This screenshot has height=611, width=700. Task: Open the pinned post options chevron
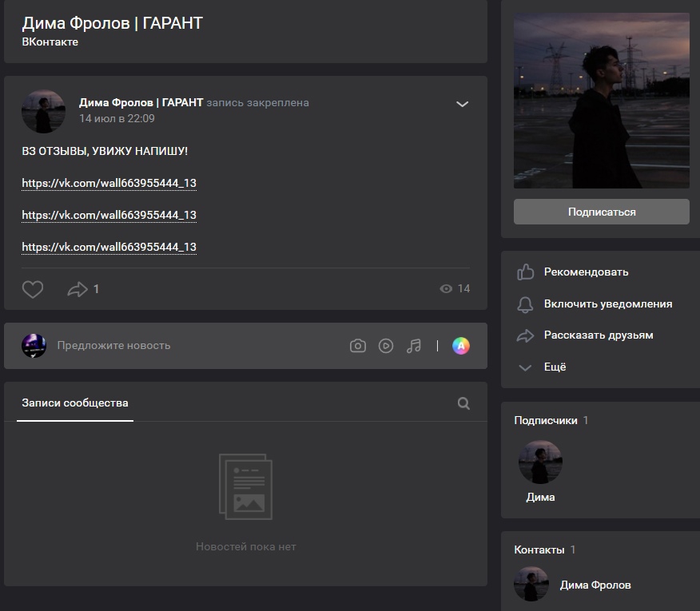[462, 104]
